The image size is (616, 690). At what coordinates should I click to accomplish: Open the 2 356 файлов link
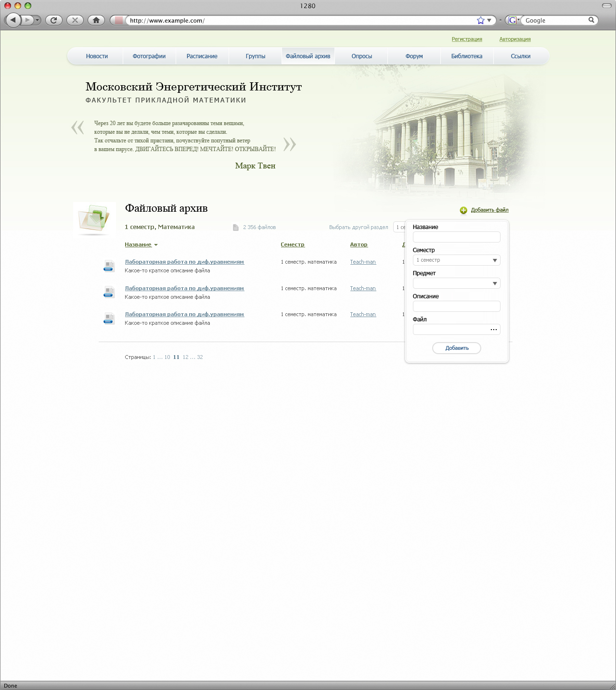pos(259,227)
